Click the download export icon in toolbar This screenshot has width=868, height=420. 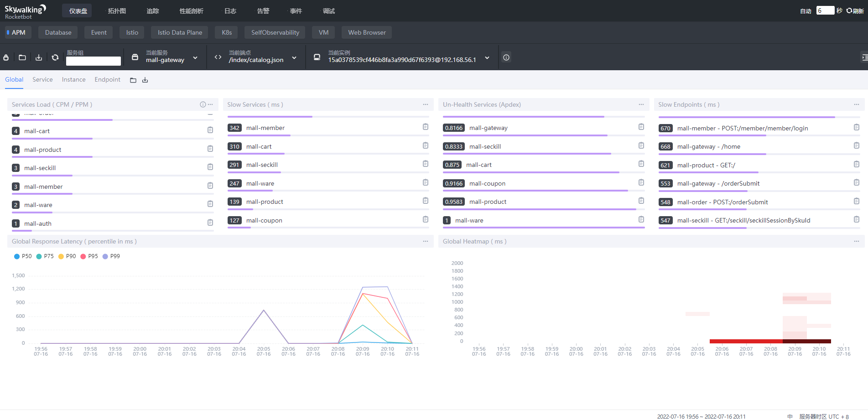39,57
